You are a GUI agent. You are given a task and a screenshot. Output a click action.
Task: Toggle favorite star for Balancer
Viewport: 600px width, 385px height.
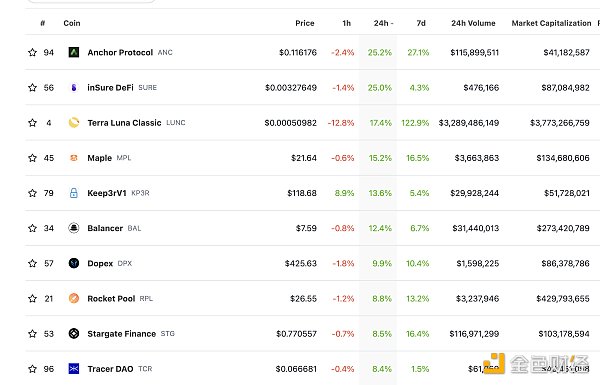click(x=33, y=228)
